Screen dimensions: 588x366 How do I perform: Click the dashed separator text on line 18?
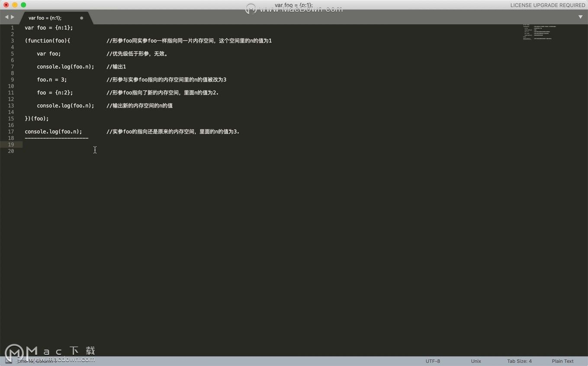pyautogui.click(x=57, y=138)
